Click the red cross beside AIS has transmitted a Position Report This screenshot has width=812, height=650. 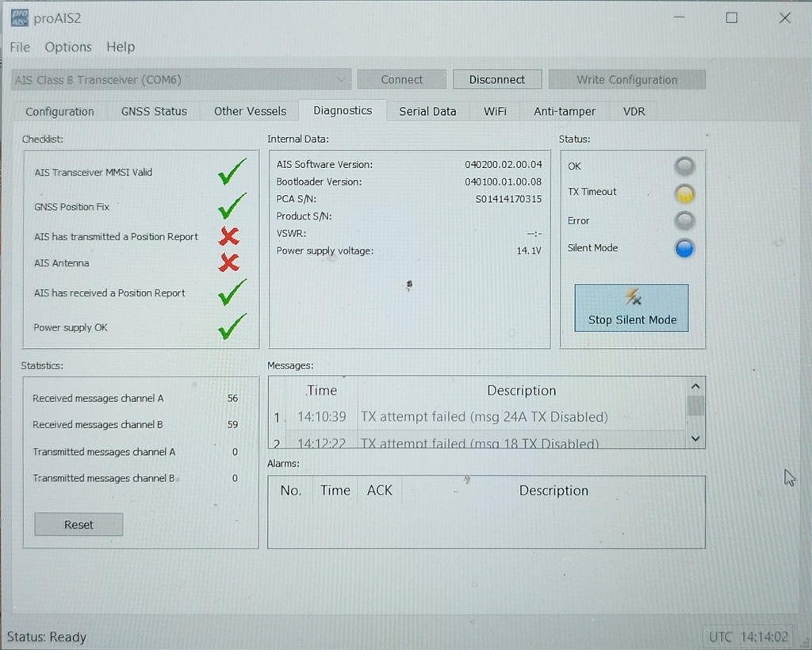[x=229, y=236]
